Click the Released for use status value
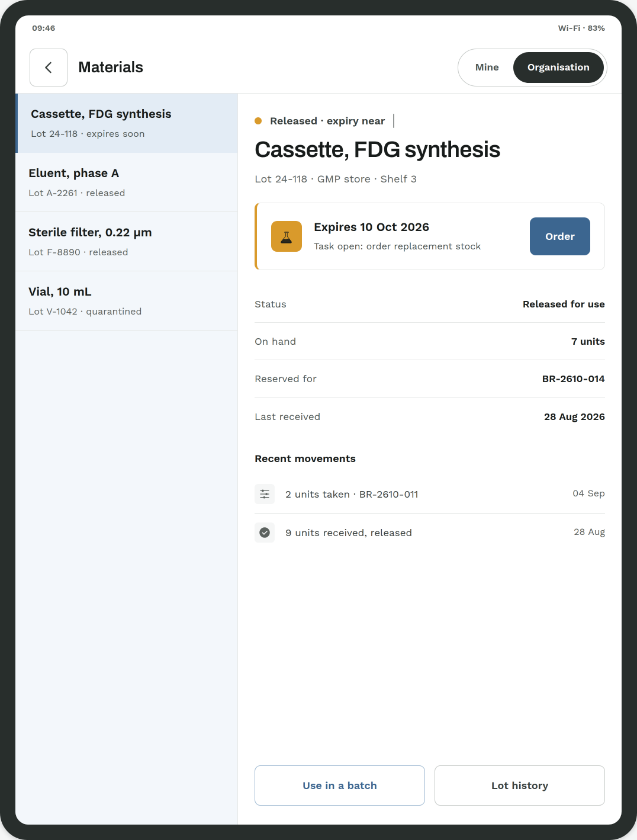 (x=564, y=304)
